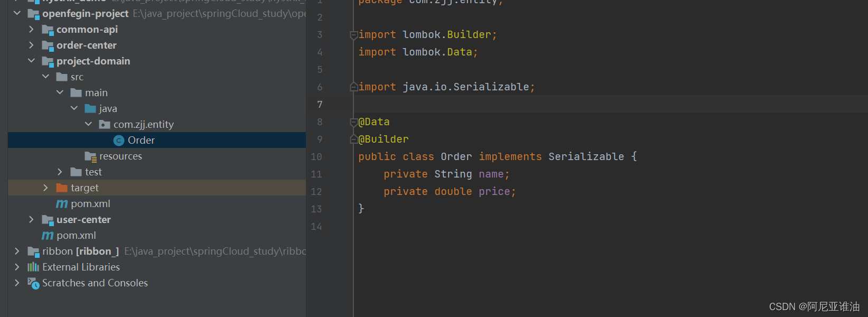Click line number 7 in gutter
The height and width of the screenshot is (317, 868).
[320, 105]
